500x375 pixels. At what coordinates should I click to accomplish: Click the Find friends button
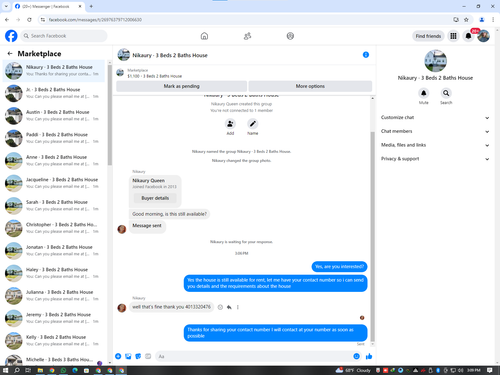[428, 36]
